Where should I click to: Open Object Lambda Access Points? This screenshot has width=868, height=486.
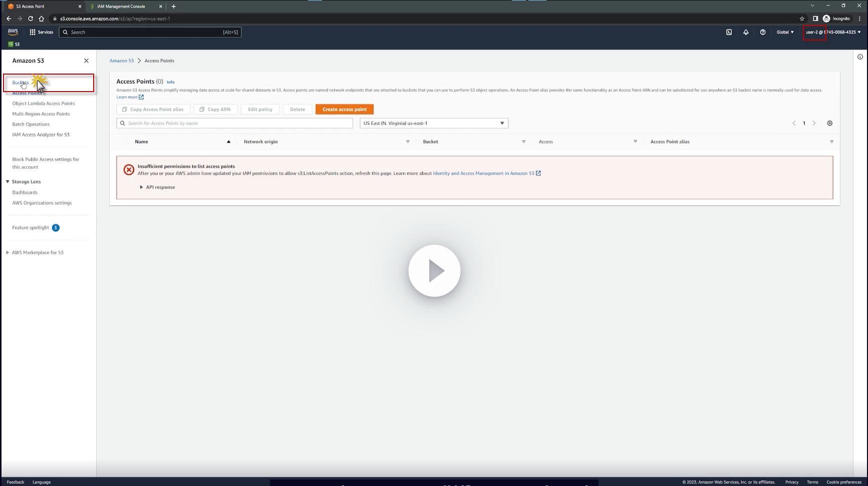[44, 104]
